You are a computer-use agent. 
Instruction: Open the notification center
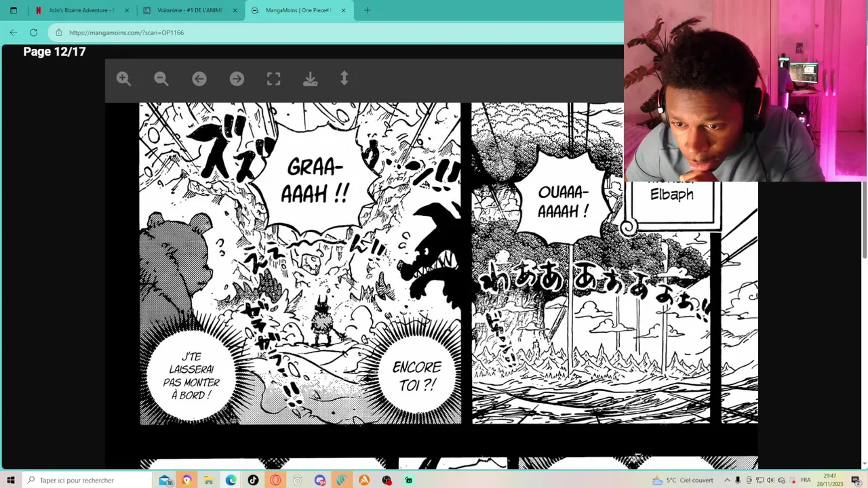(856, 480)
